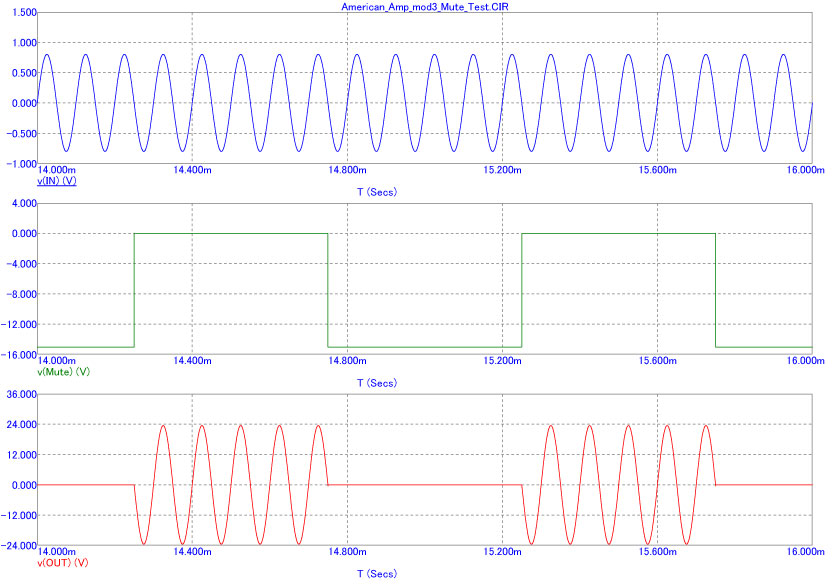Click the 0.500 y-axis value
Screen dimensions: 833x584
(24, 73)
